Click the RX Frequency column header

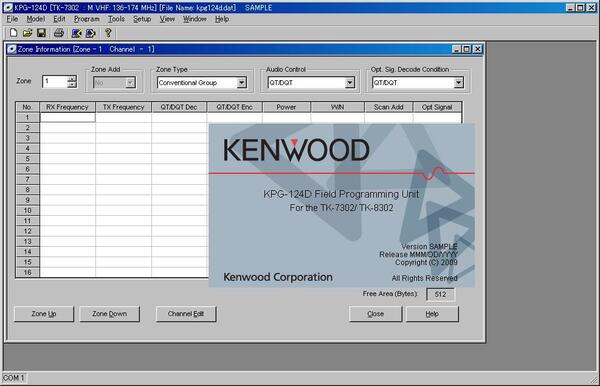tap(67, 107)
